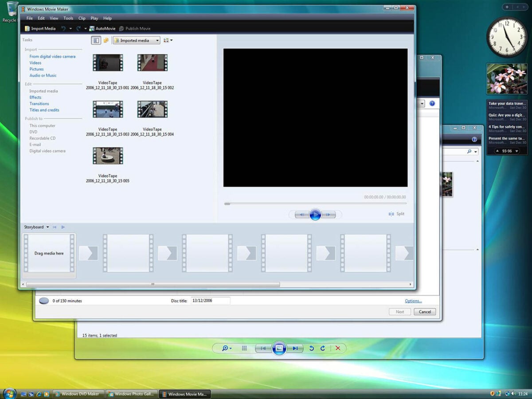Click the Next button in DVD Maker
The height and width of the screenshot is (399, 532).
click(x=400, y=312)
